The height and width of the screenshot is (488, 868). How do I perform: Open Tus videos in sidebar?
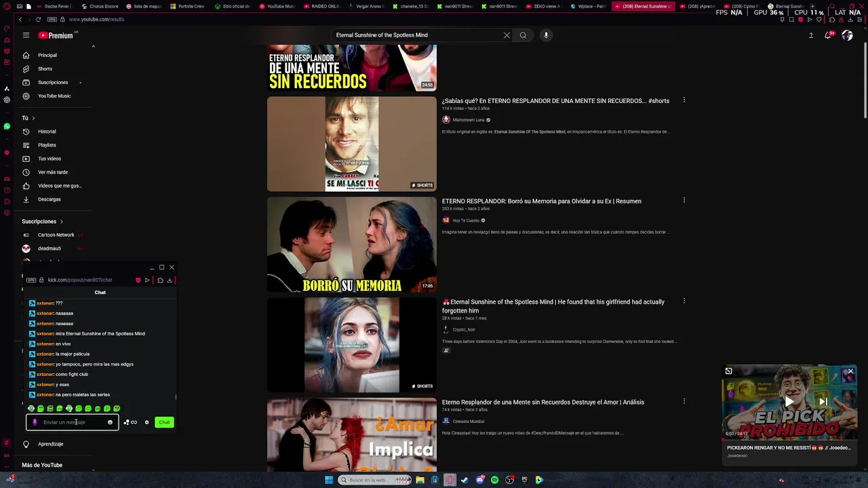[56, 159]
